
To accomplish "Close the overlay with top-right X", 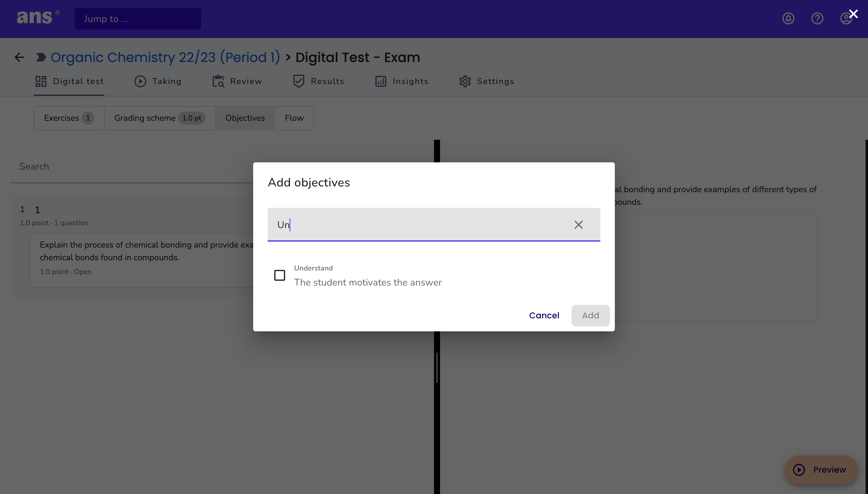I will click(854, 14).
